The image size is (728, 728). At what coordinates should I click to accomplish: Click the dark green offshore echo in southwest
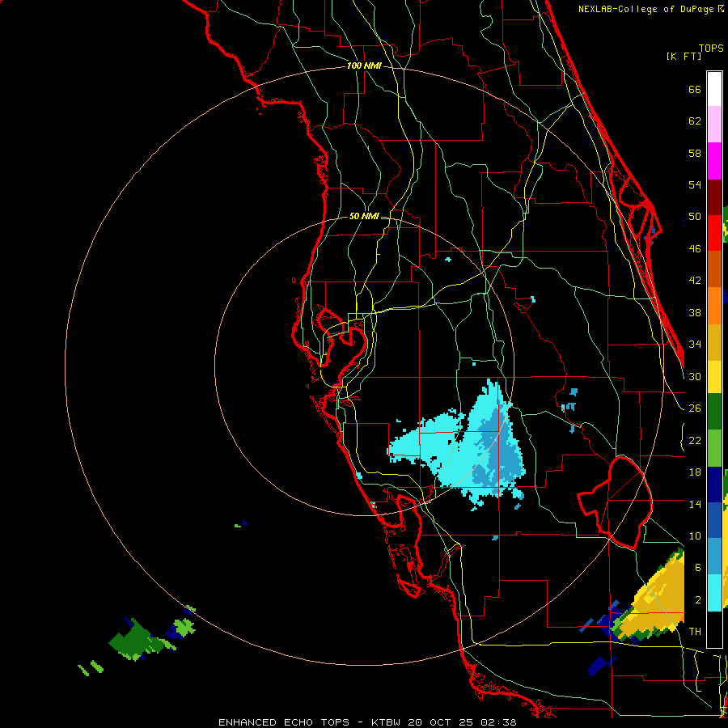click(x=137, y=637)
